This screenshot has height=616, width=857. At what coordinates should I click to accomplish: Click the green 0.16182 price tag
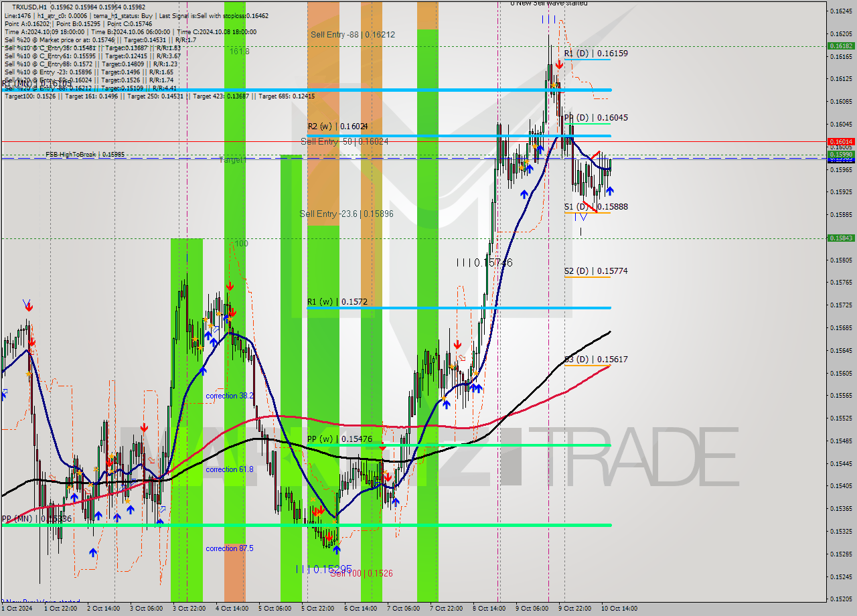pos(841,46)
